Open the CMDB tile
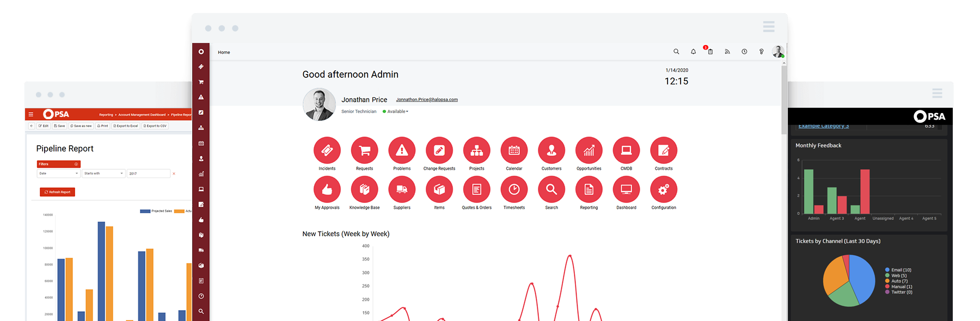This screenshot has width=980, height=321. point(626,151)
